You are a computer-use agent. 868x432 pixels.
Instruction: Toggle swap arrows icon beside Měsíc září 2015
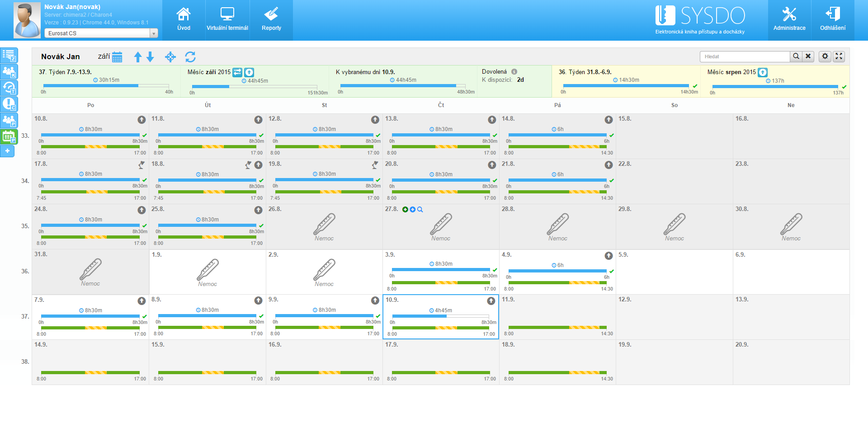pyautogui.click(x=237, y=72)
